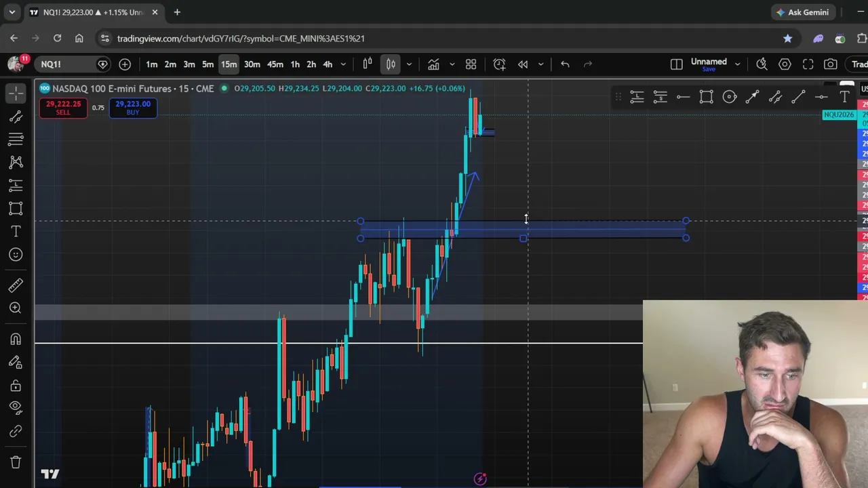Pick the arrow tool in floating toolbar
This screenshot has height=488, width=868.
(752, 97)
